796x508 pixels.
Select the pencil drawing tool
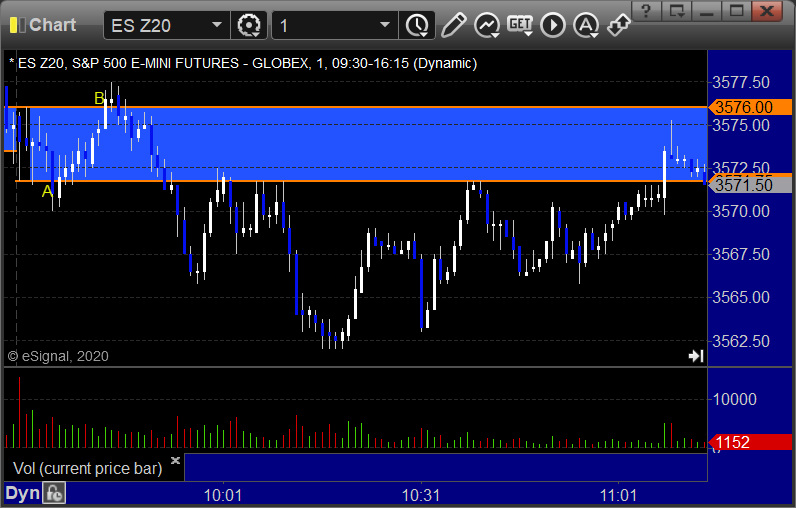click(x=453, y=25)
